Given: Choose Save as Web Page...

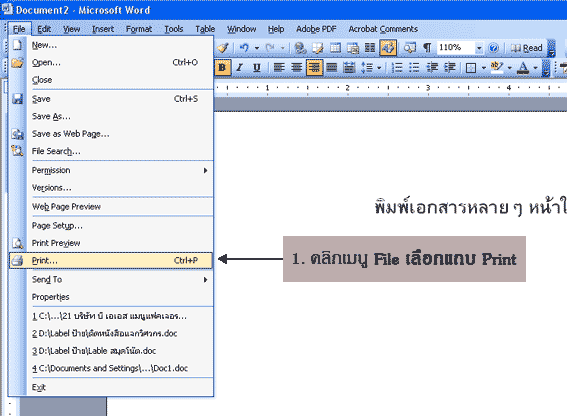Looking at the screenshot, I should pos(111,134).
